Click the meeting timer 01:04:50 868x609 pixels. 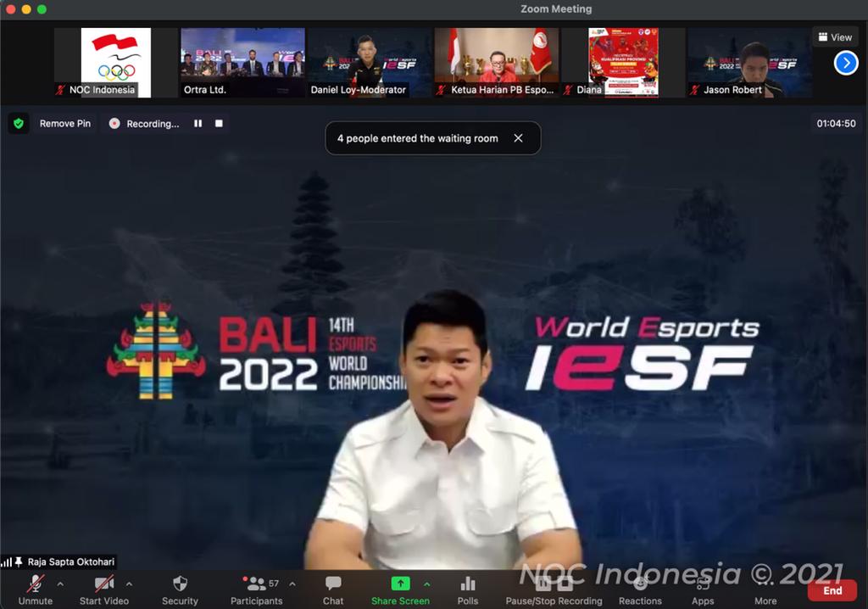pos(836,124)
